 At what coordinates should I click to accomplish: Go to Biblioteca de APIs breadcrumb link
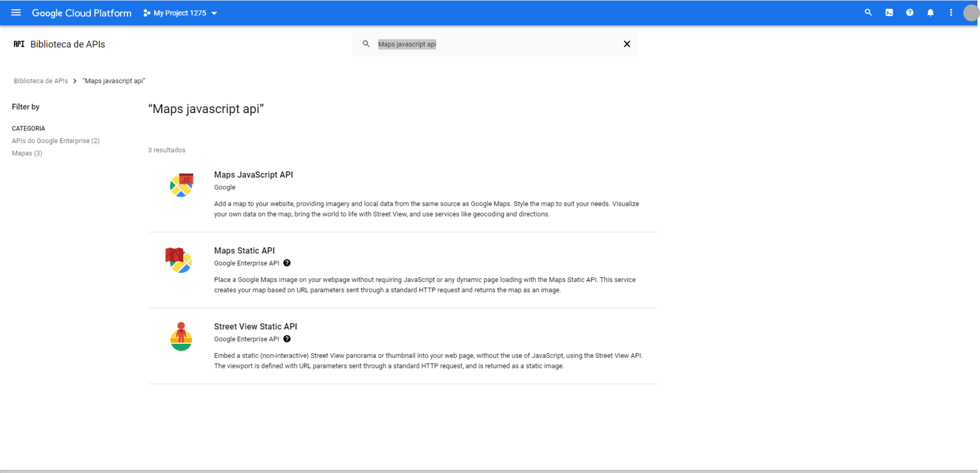(41, 81)
